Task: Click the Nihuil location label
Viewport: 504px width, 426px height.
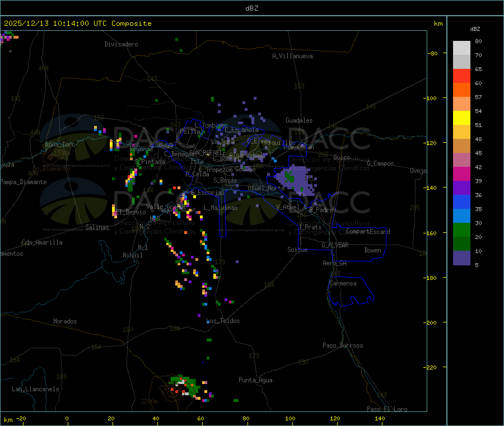Action: pyautogui.click(x=133, y=255)
